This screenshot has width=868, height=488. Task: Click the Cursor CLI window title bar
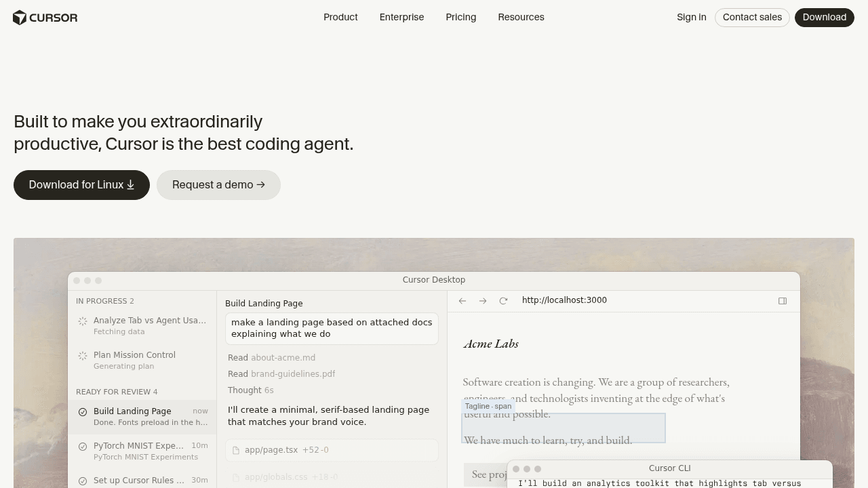(670, 468)
